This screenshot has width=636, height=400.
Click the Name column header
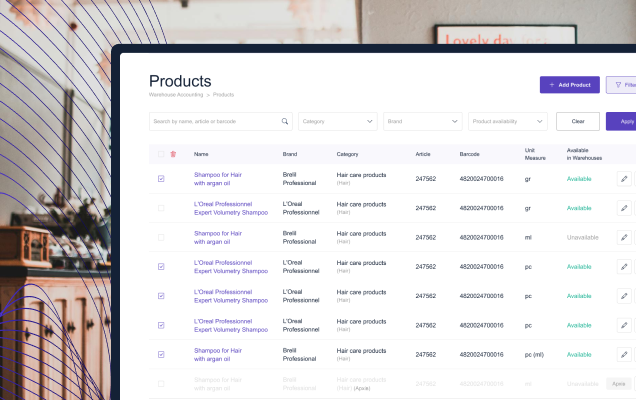point(201,154)
